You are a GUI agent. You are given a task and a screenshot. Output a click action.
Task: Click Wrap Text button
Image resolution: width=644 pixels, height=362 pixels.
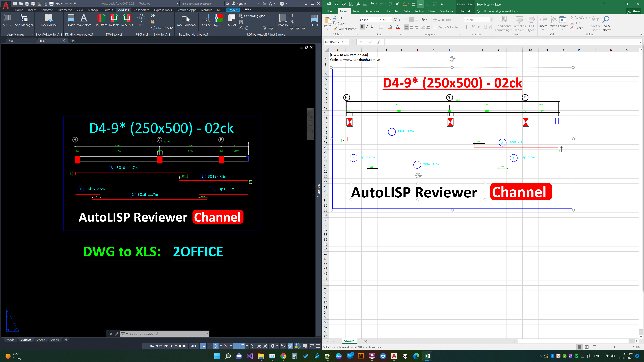point(442,20)
